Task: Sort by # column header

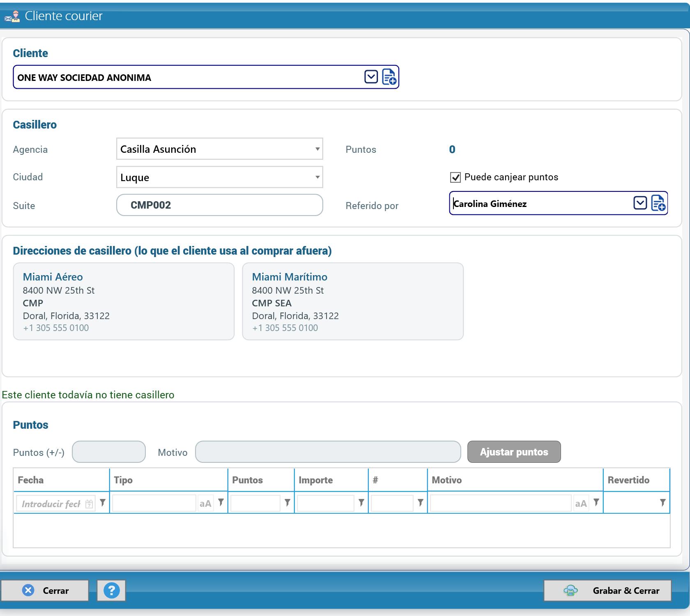Action: [x=398, y=480]
